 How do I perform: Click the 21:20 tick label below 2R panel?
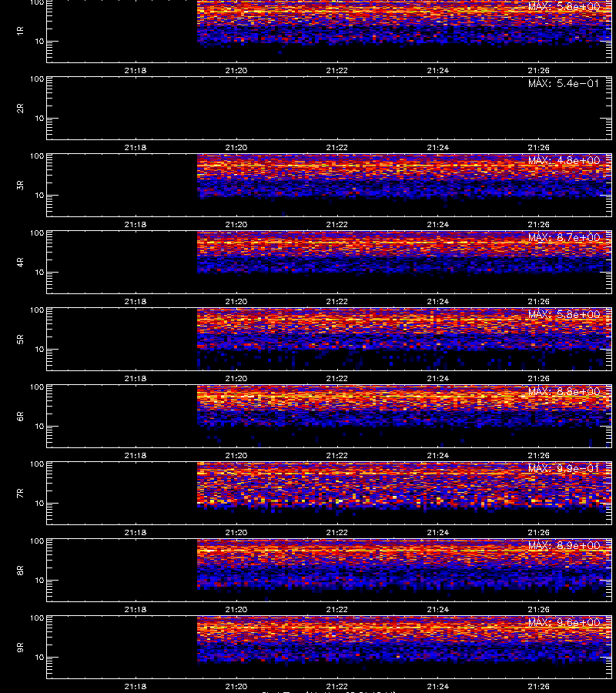(x=236, y=147)
